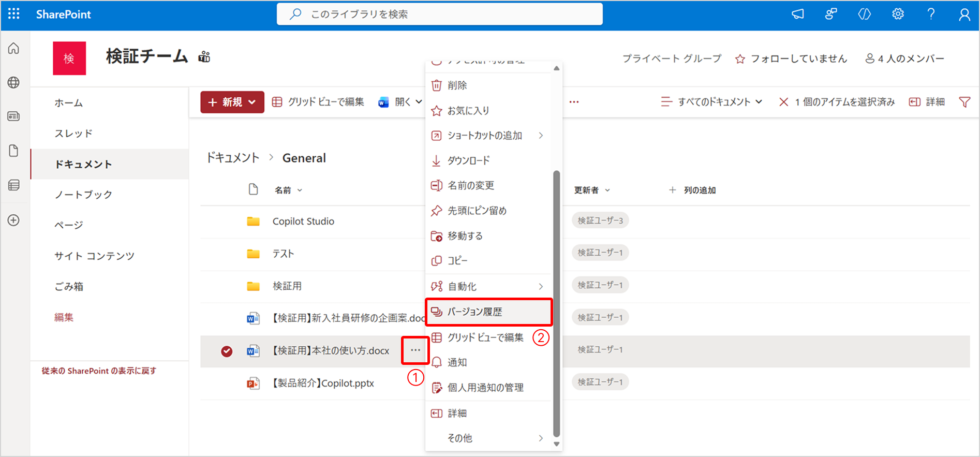Click the home icon in left rail

click(x=14, y=49)
